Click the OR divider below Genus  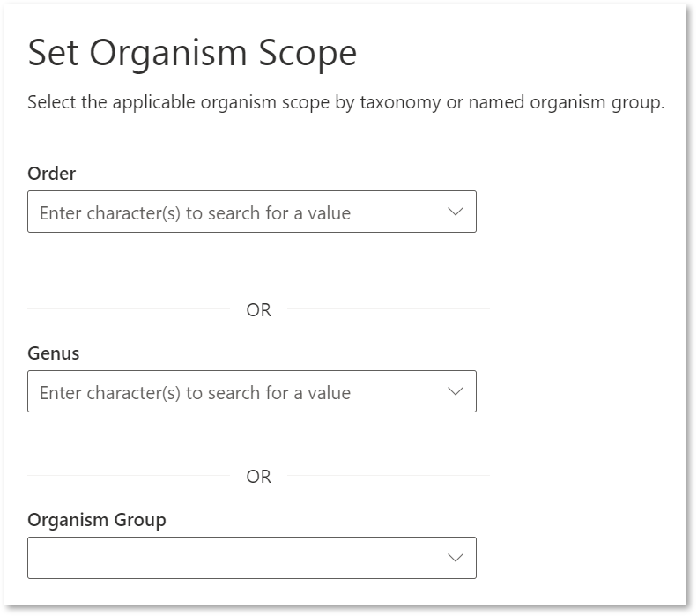[259, 477]
